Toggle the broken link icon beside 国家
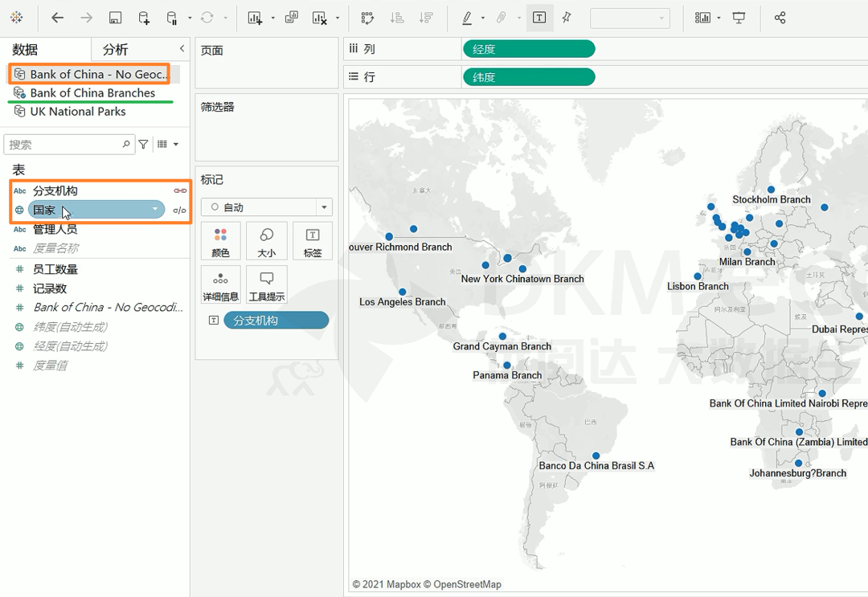The width and height of the screenshot is (868, 597). [180, 211]
